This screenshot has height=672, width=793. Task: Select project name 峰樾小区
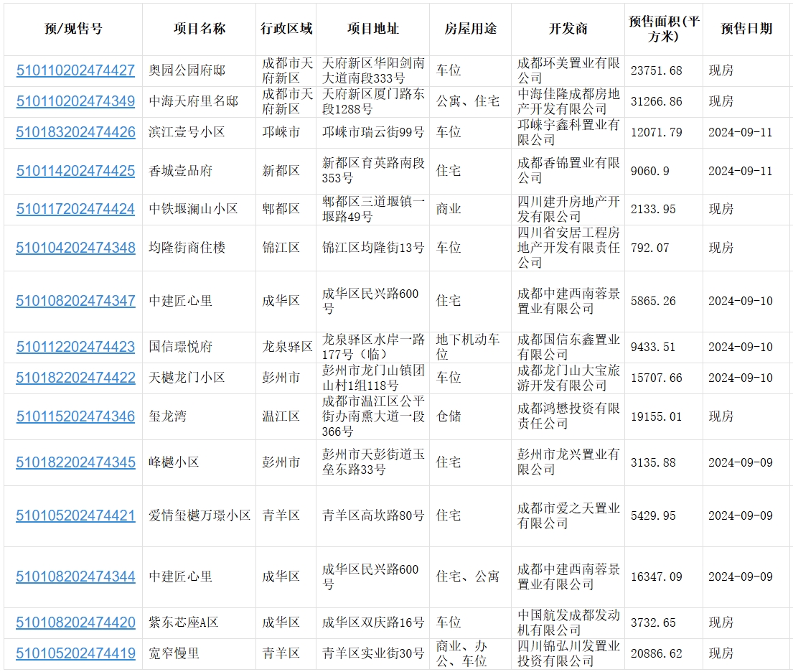coord(174,462)
